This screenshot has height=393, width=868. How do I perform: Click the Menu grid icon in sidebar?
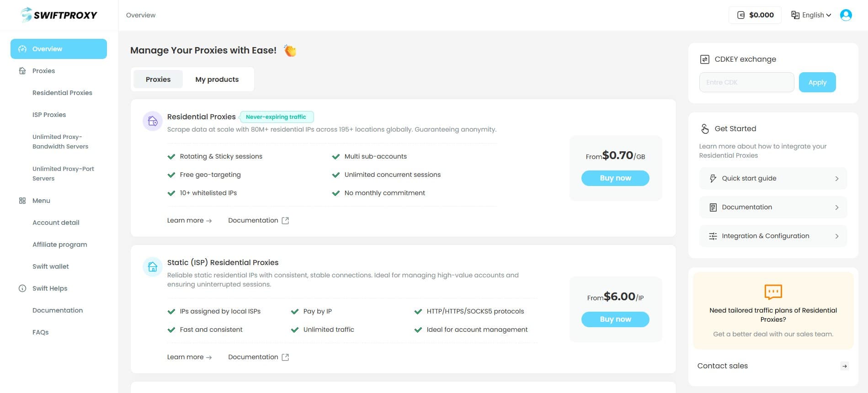(x=22, y=201)
